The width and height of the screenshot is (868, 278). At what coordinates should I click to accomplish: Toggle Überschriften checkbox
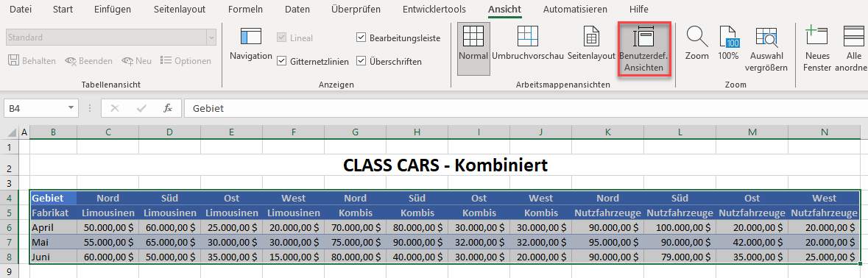[x=361, y=61]
